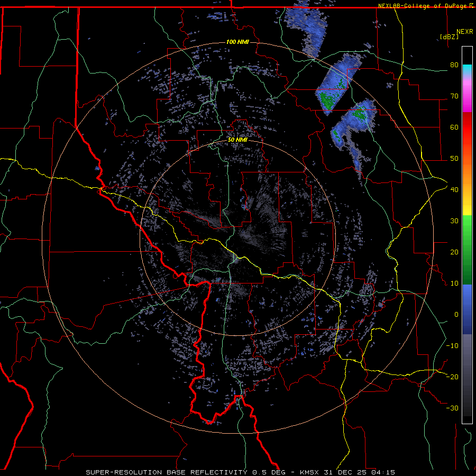Click the 70 dBZ scale value
476x476 pixels.
click(454, 96)
